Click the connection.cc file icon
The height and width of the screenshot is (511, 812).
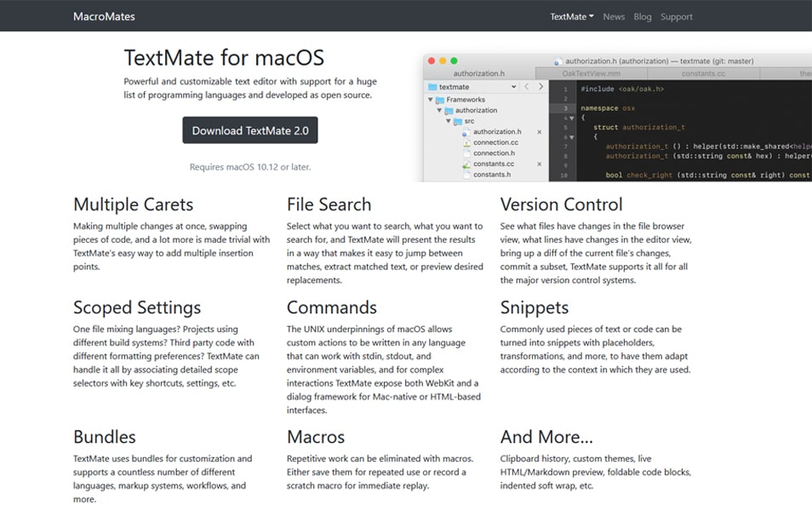pyautogui.click(x=466, y=142)
